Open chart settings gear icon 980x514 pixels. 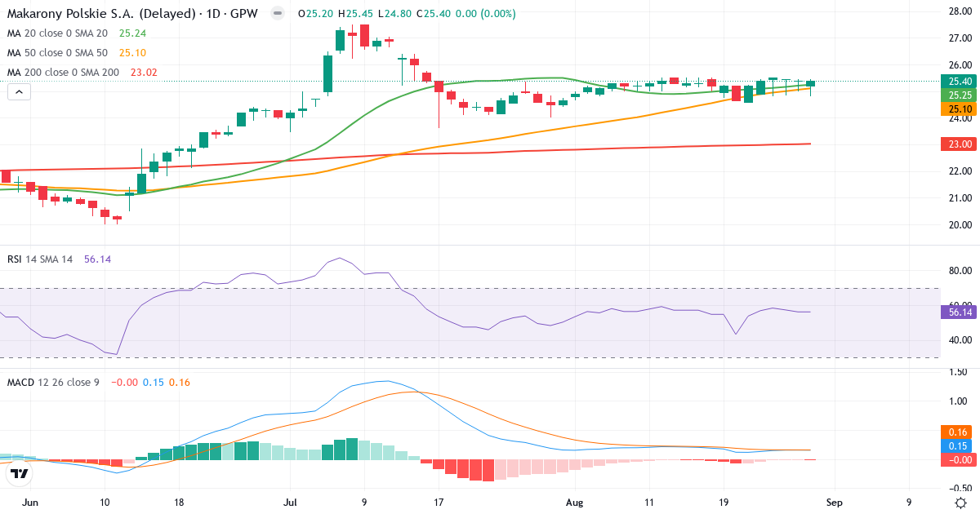click(961, 503)
